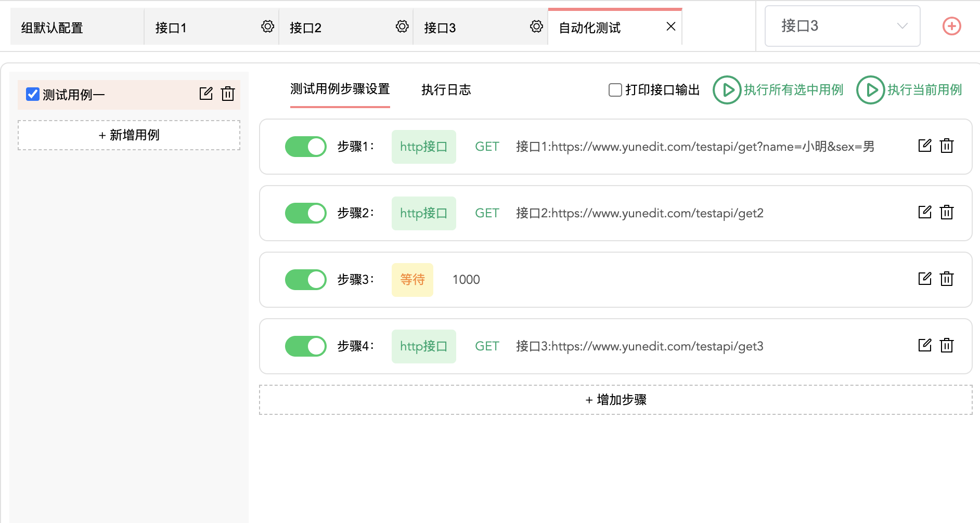
Task: Click + 增加步骤 button
Action: [616, 400]
